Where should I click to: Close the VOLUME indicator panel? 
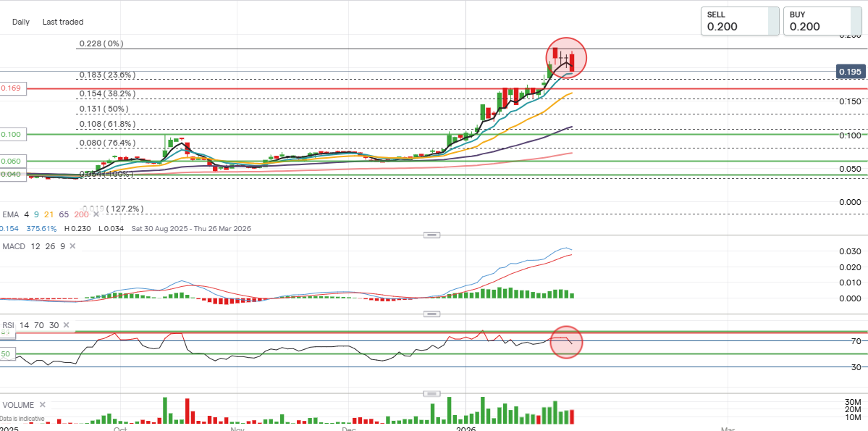point(42,405)
